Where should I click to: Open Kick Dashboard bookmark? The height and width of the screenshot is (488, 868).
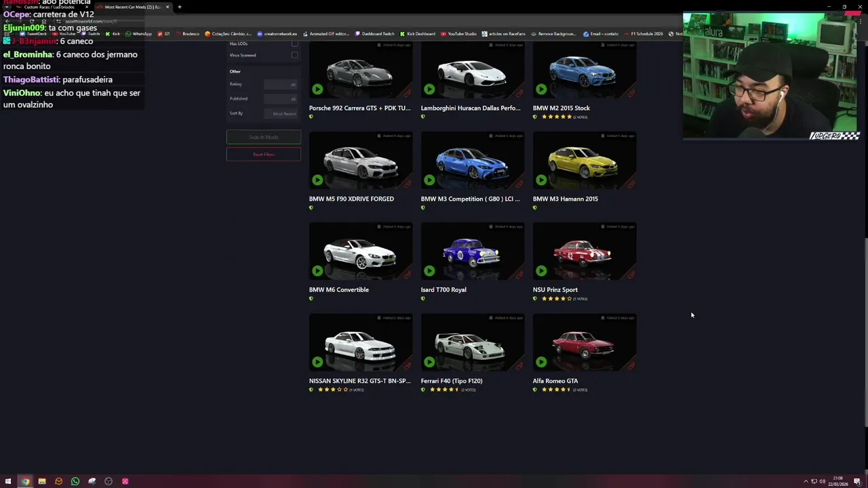(418, 33)
